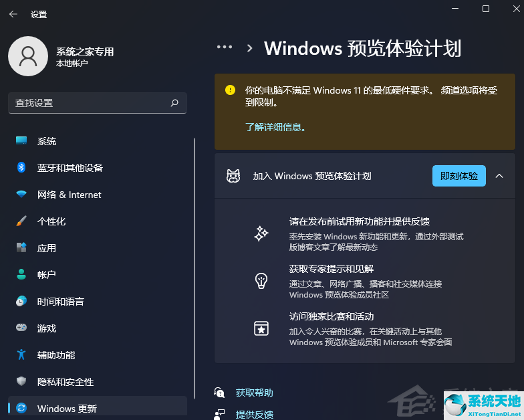Screen dimensions: 524x420
Task: Collapse the Insider Program section chevron
Action: (499, 176)
